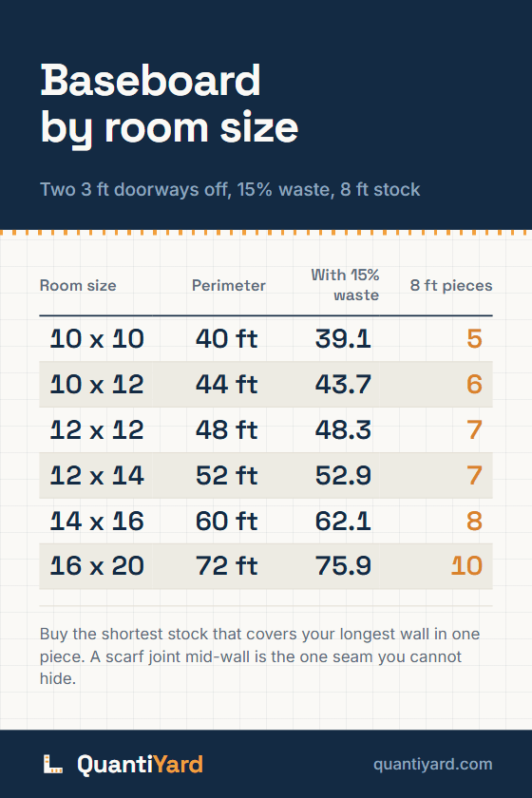Screen dimensions: 532x798
Task: Select the 10 x 12 room row
Action: (266, 384)
